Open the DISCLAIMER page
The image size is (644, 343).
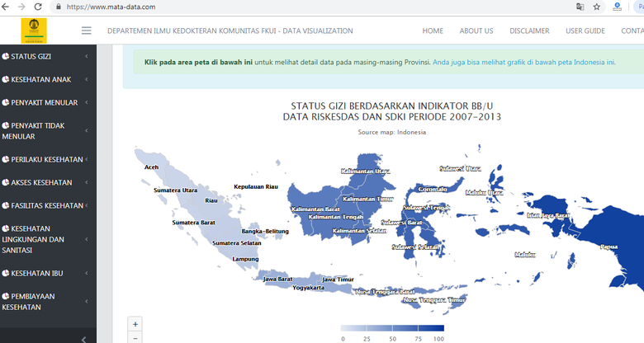[529, 31]
